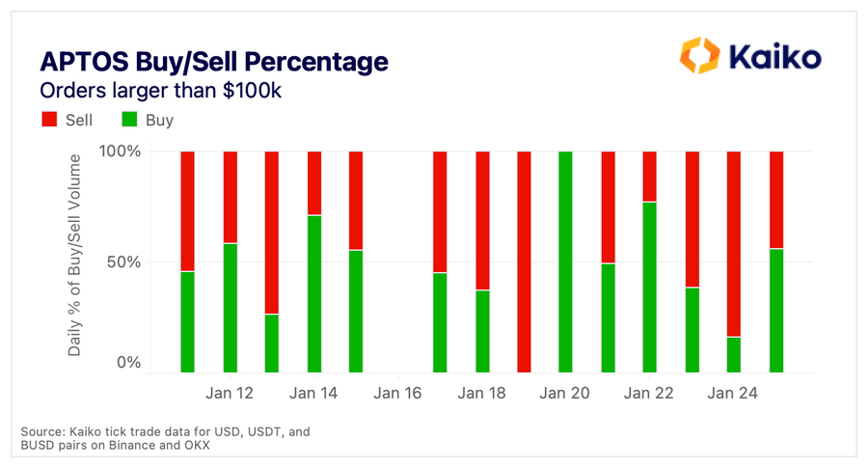Select the full green bar on Jan 20

pos(565,262)
